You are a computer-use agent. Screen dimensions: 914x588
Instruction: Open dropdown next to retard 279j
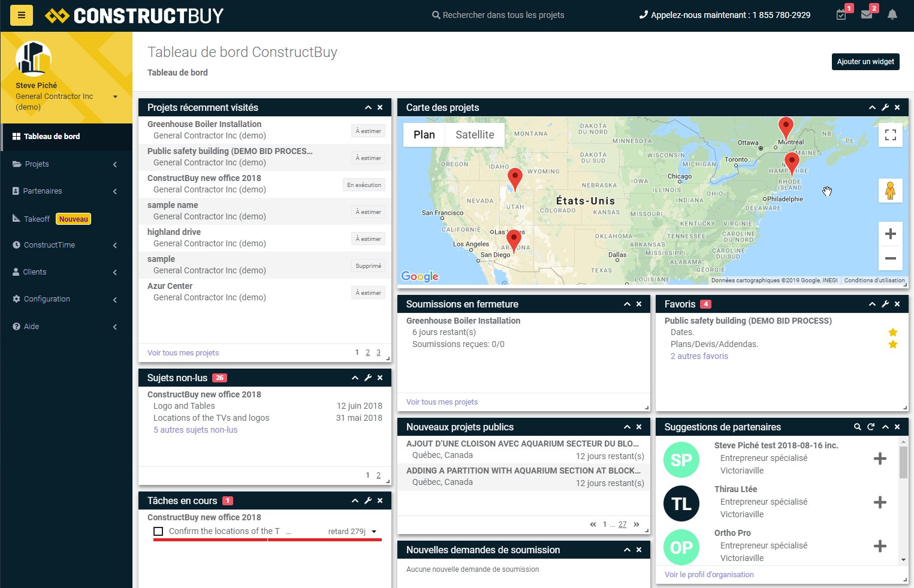click(x=374, y=532)
